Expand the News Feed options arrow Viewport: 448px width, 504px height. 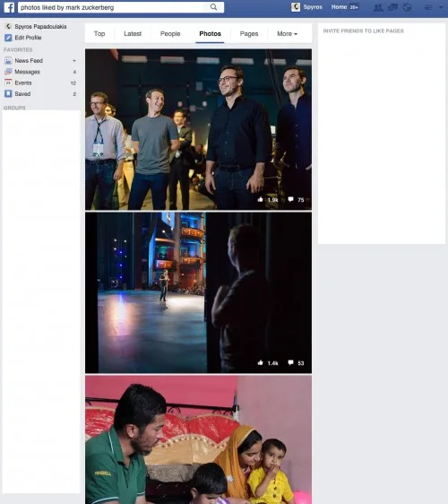coord(74,61)
